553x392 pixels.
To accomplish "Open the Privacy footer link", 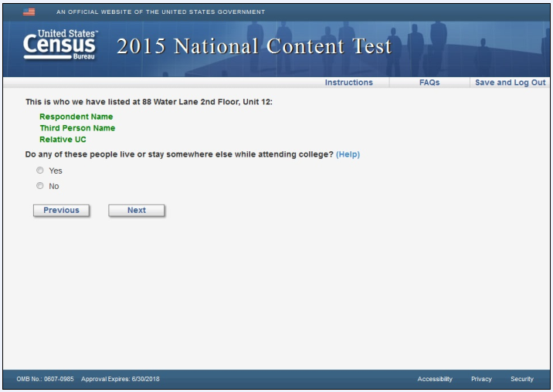I will click(481, 379).
